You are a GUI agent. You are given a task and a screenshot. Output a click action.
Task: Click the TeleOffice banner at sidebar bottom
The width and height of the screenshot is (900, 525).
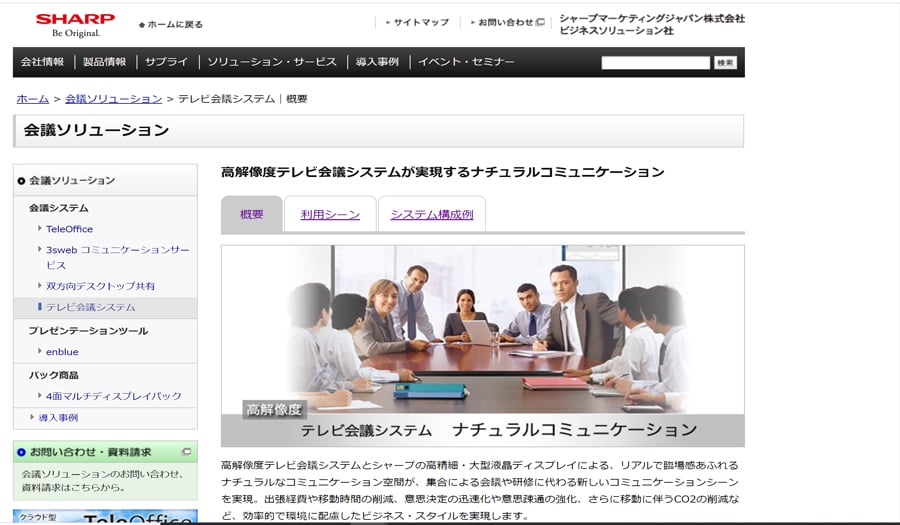tap(105, 516)
